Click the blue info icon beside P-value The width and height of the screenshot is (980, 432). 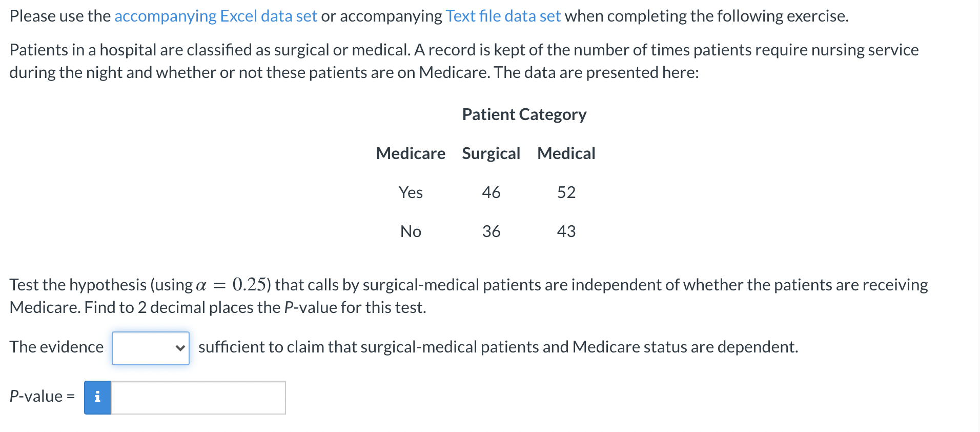point(97,397)
